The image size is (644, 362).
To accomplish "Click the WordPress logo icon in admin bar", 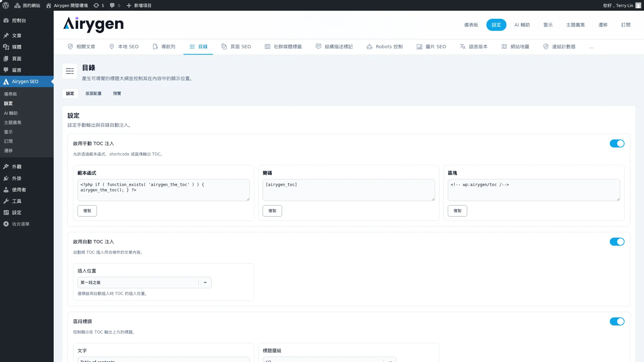I will [x=6, y=5].
